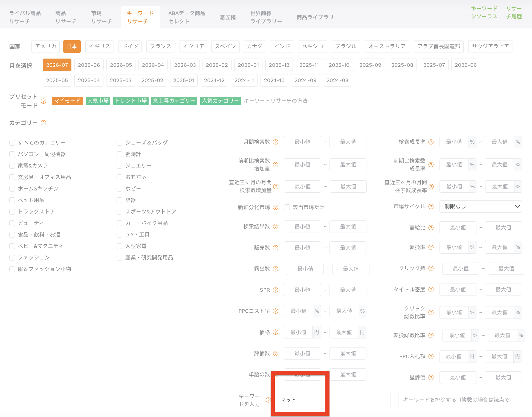Open help icon for 前期比検索数成長率
The width and height of the screenshot is (532, 417).
pyautogui.click(x=431, y=165)
